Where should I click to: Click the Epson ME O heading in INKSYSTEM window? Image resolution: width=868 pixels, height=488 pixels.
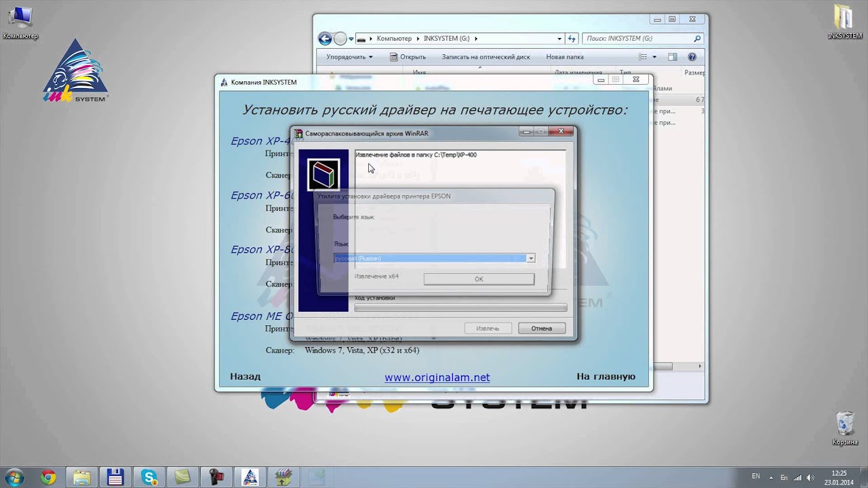point(261,316)
